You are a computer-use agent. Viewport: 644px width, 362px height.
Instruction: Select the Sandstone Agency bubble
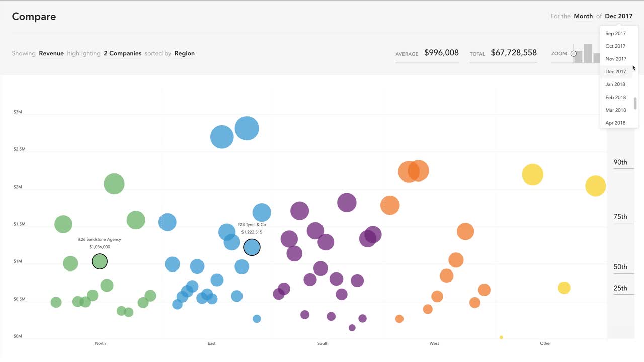click(x=100, y=261)
